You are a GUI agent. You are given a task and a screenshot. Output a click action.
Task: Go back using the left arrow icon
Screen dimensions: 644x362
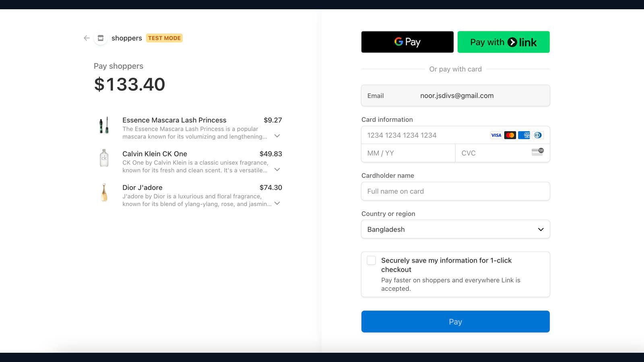[87, 38]
